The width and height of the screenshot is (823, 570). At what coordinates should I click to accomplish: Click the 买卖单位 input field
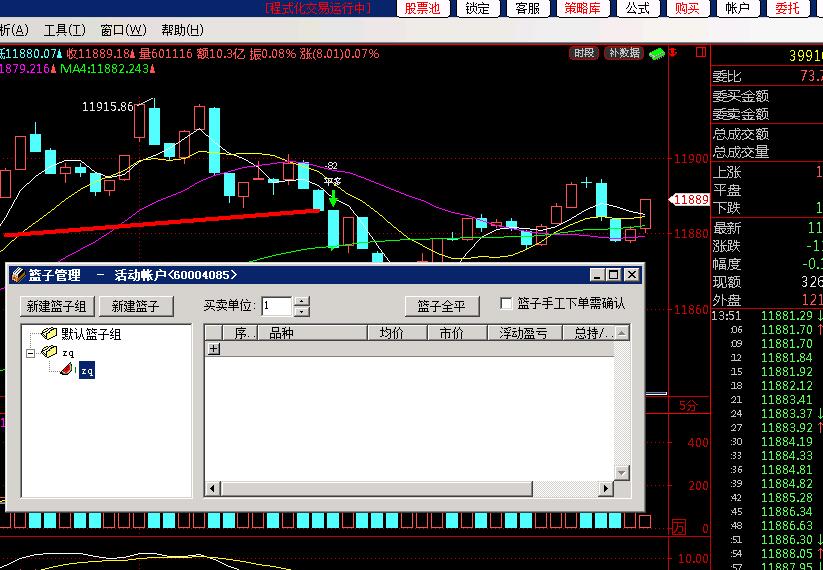click(x=277, y=306)
